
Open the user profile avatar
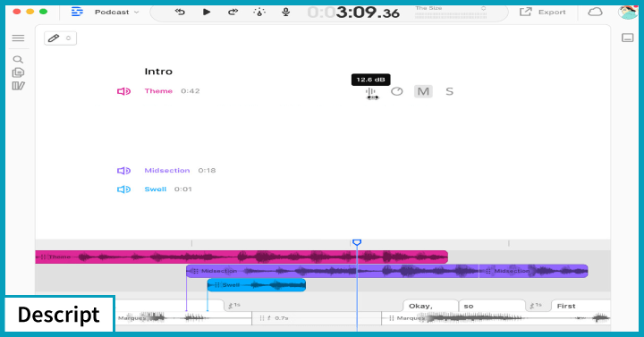(x=627, y=12)
